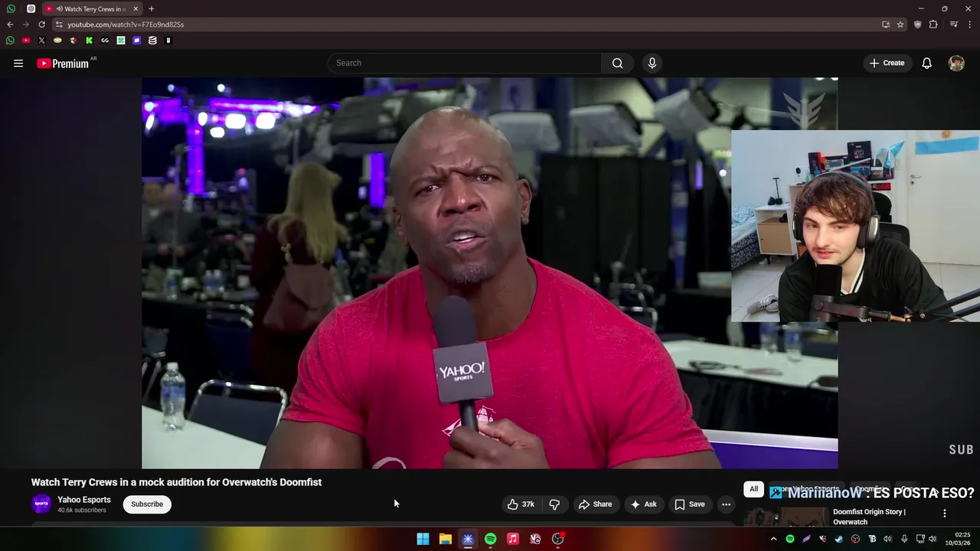
Task: Minimize the browser window
Action: (921, 9)
